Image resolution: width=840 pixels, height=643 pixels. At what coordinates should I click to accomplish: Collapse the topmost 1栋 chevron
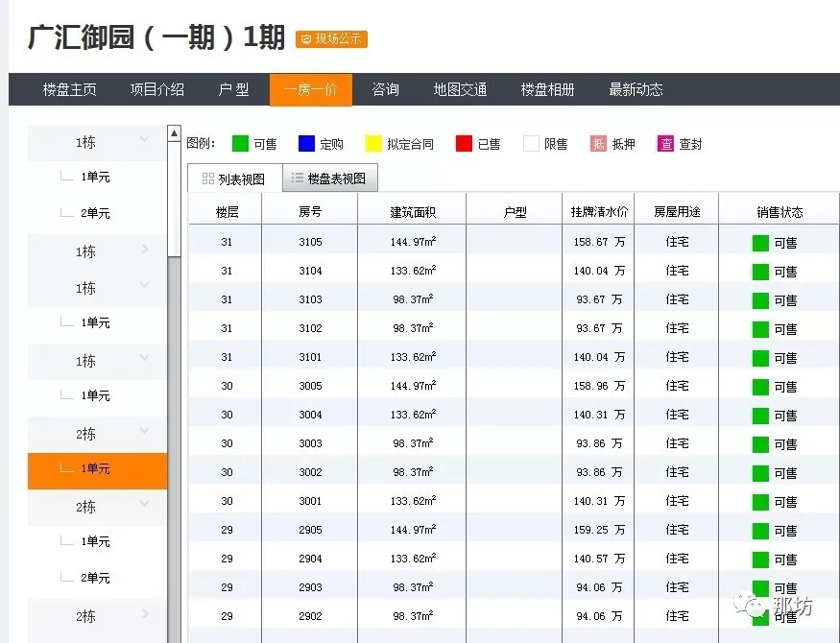(144, 139)
